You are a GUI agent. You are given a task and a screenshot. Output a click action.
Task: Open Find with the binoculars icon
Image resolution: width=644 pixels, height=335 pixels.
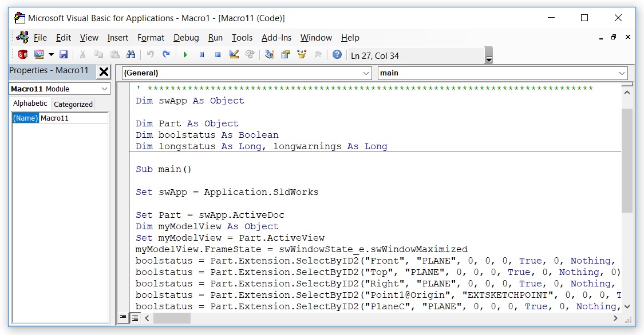click(x=131, y=54)
